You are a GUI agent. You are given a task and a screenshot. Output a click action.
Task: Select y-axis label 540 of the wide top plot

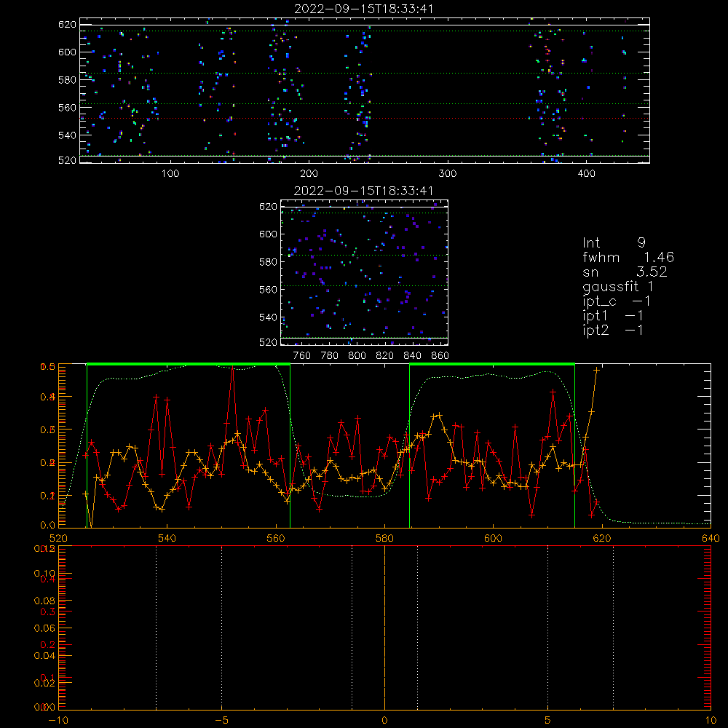(x=67, y=135)
